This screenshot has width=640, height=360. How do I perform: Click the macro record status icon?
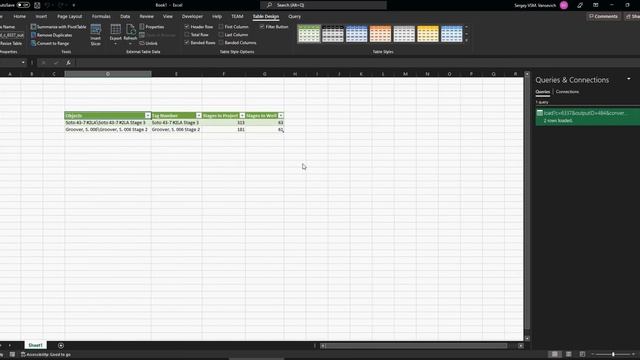coord(12,354)
